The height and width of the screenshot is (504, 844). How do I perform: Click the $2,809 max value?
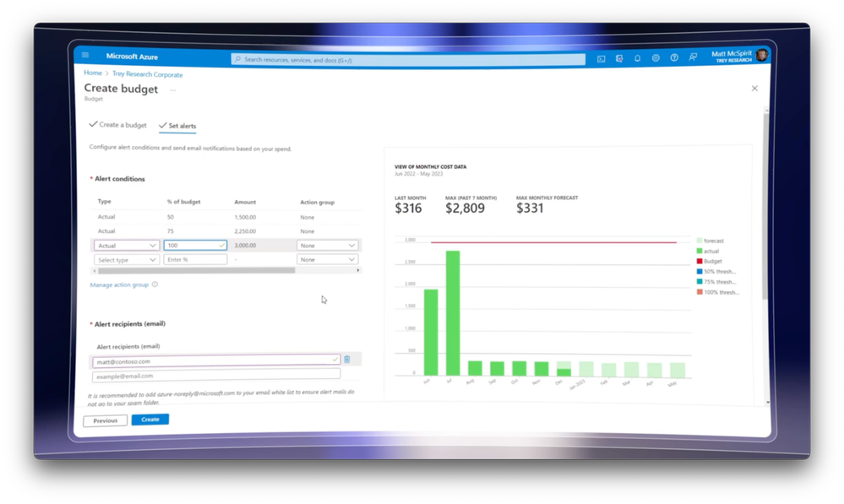coord(465,209)
